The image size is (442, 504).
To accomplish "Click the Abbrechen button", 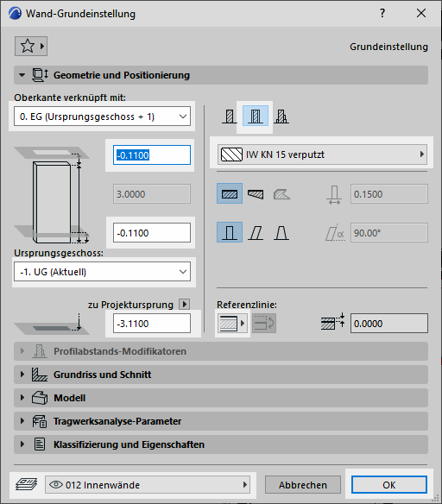I will click(x=303, y=485).
